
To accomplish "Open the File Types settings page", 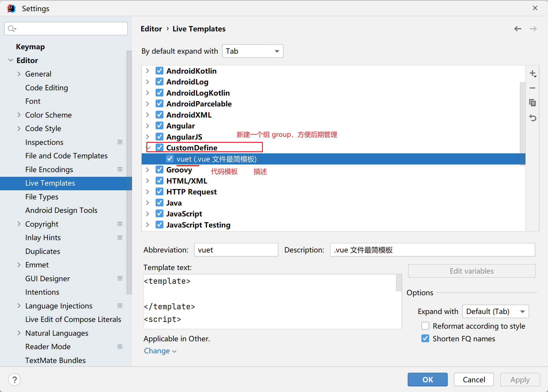I will 42,197.
